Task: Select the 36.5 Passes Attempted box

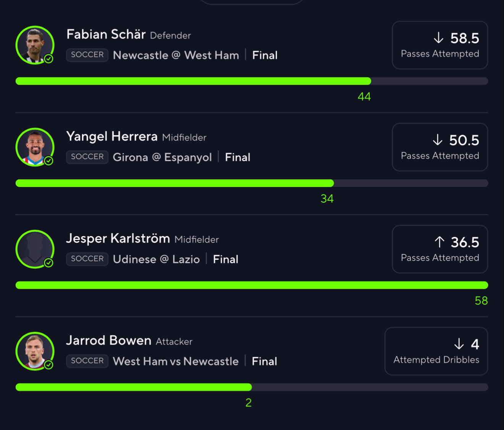Action: click(440, 249)
